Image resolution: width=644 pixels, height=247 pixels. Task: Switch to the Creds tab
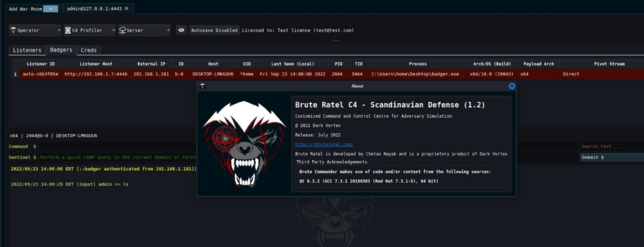click(89, 50)
